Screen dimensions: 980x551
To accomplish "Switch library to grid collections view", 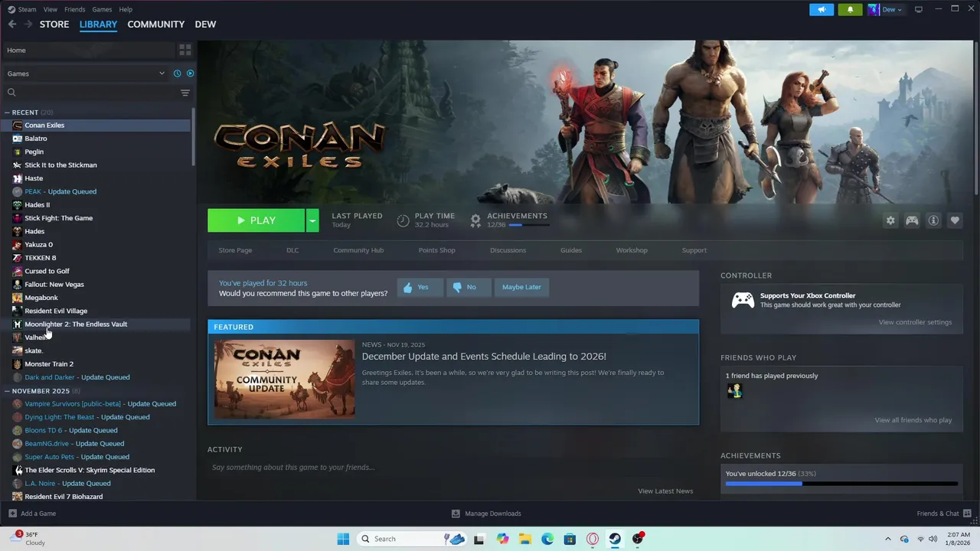I will pyautogui.click(x=185, y=50).
